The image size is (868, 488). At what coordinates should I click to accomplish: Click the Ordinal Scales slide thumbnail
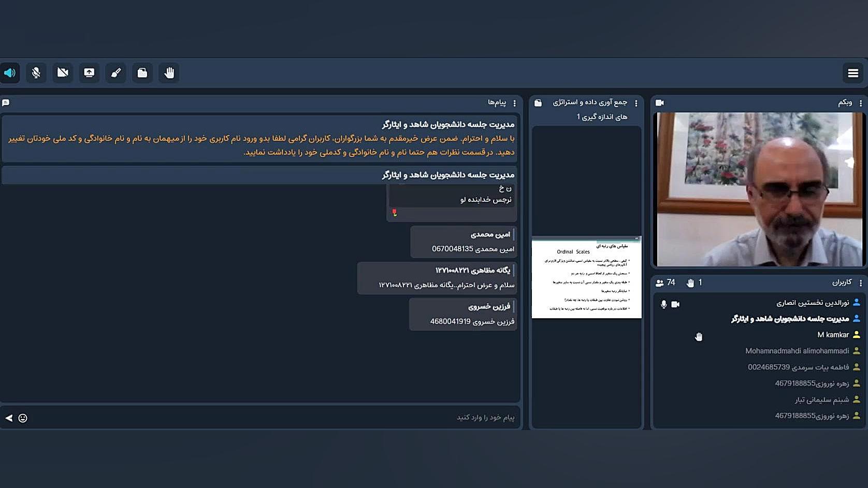tap(586, 277)
